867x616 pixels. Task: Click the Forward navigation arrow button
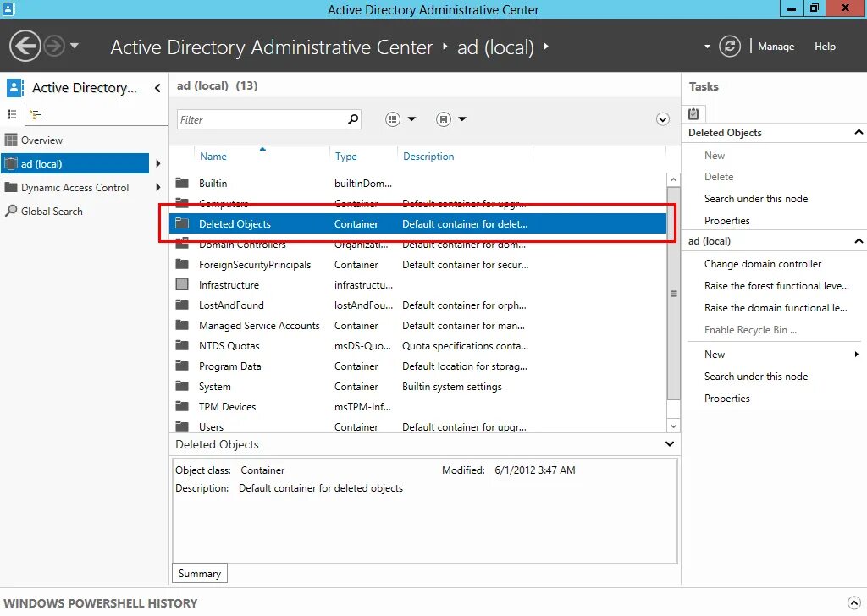pos(54,46)
